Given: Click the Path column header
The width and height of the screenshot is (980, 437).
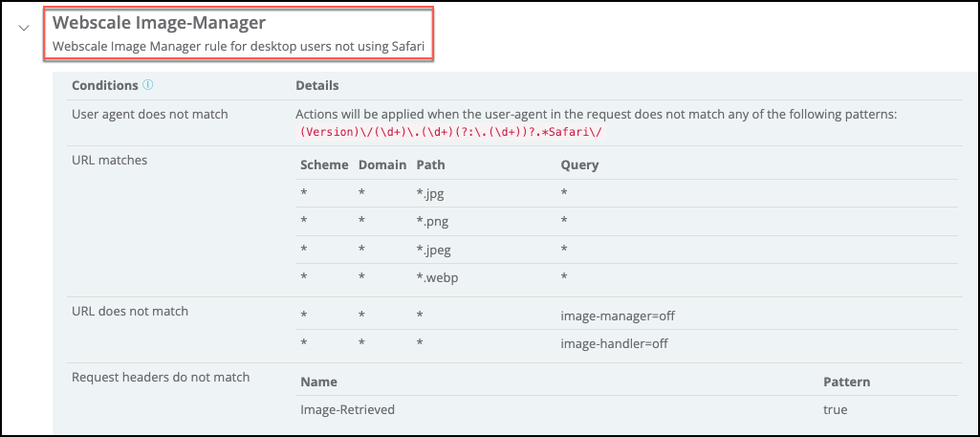Looking at the screenshot, I should pyautogui.click(x=431, y=165).
